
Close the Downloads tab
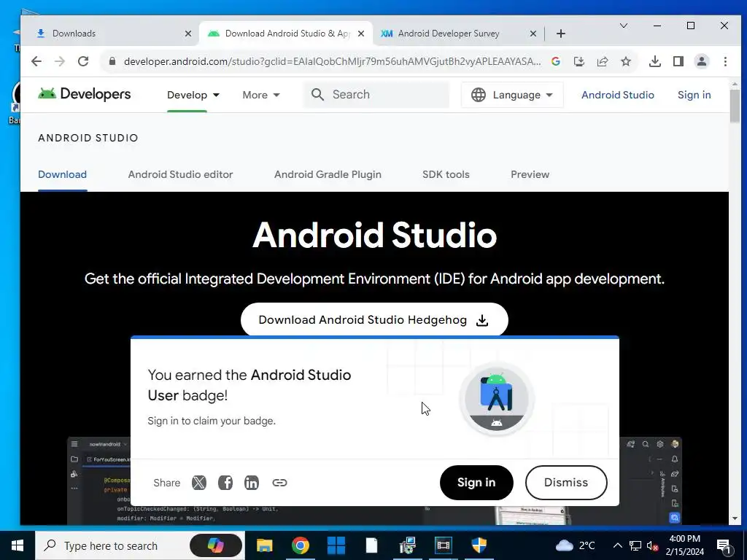(x=188, y=34)
